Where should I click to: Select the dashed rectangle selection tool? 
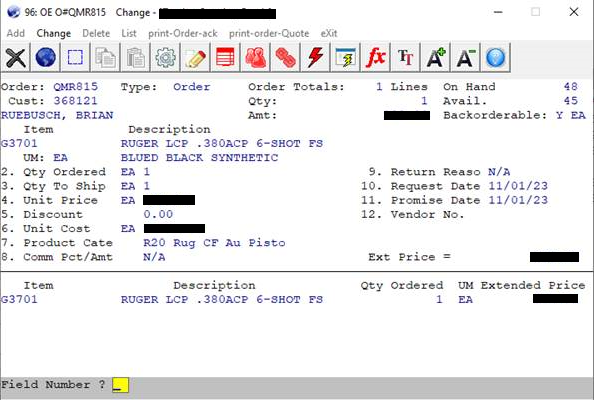click(75, 58)
